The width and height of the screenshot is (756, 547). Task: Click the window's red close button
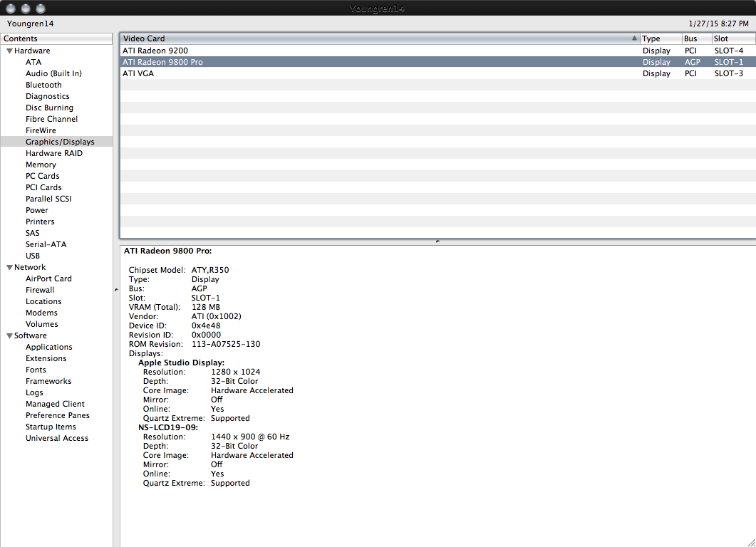(11, 9)
